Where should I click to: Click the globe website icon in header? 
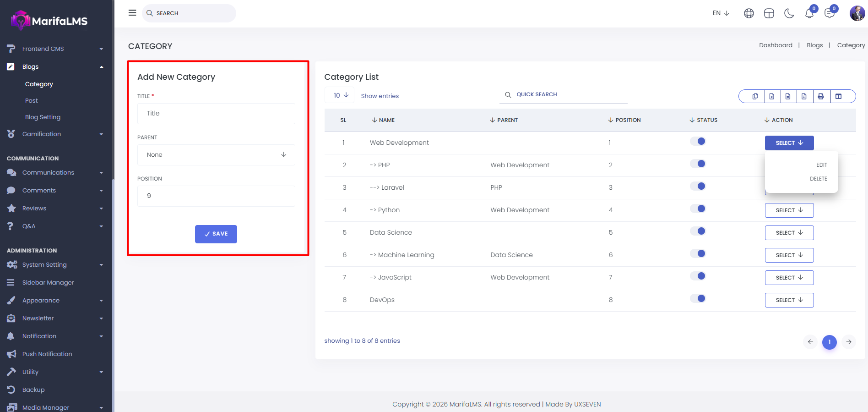(x=749, y=13)
